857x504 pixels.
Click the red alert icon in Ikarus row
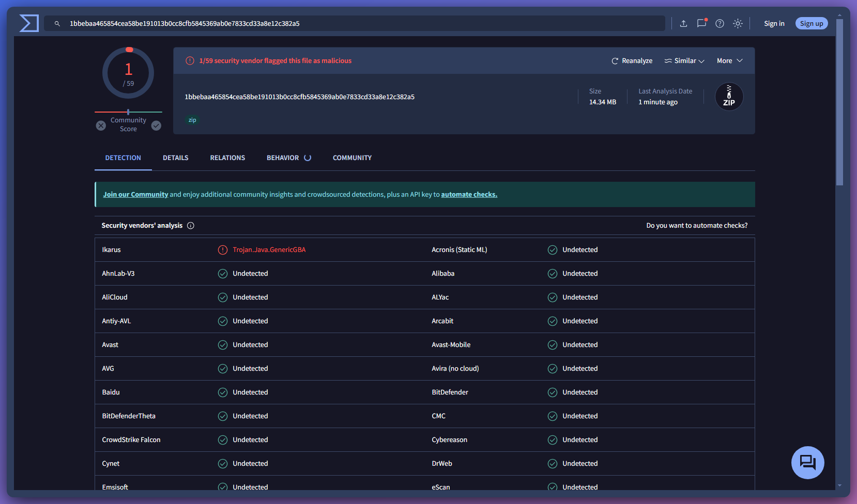pos(223,250)
